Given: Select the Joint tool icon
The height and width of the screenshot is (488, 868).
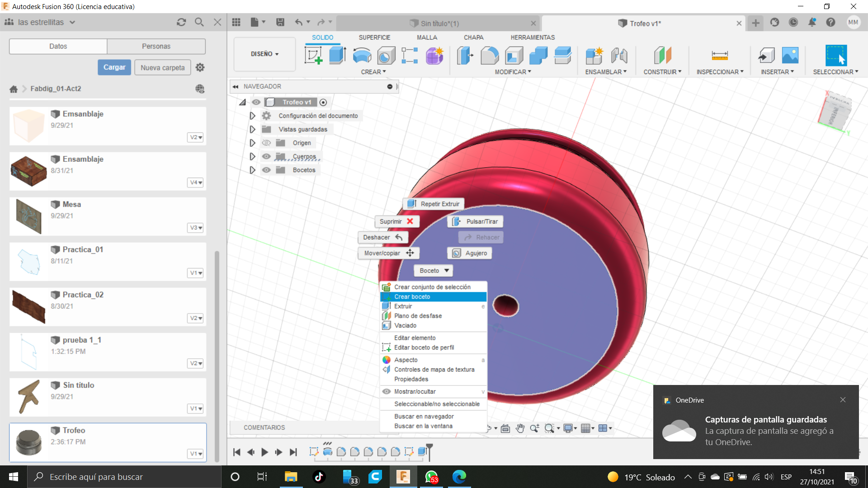Looking at the screenshot, I should click(x=619, y=56).
